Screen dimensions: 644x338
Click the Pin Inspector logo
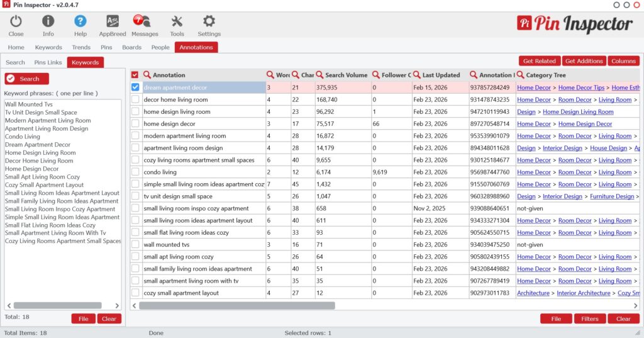point(575,25)
